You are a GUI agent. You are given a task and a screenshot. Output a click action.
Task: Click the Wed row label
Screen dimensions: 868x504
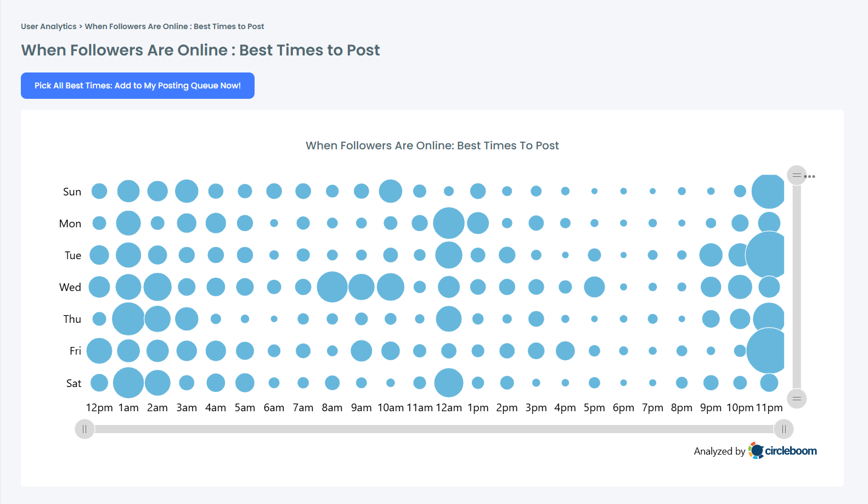pos(70,287)
